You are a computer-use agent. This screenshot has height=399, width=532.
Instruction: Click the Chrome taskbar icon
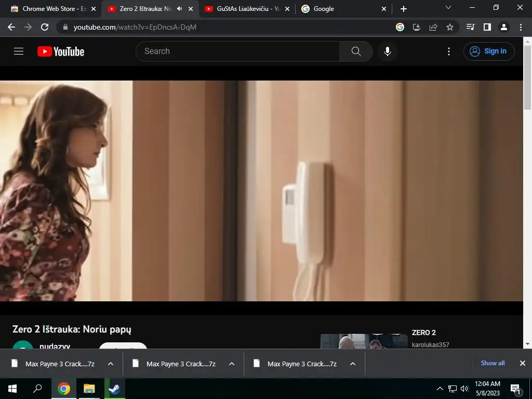[x=63, y=389]
